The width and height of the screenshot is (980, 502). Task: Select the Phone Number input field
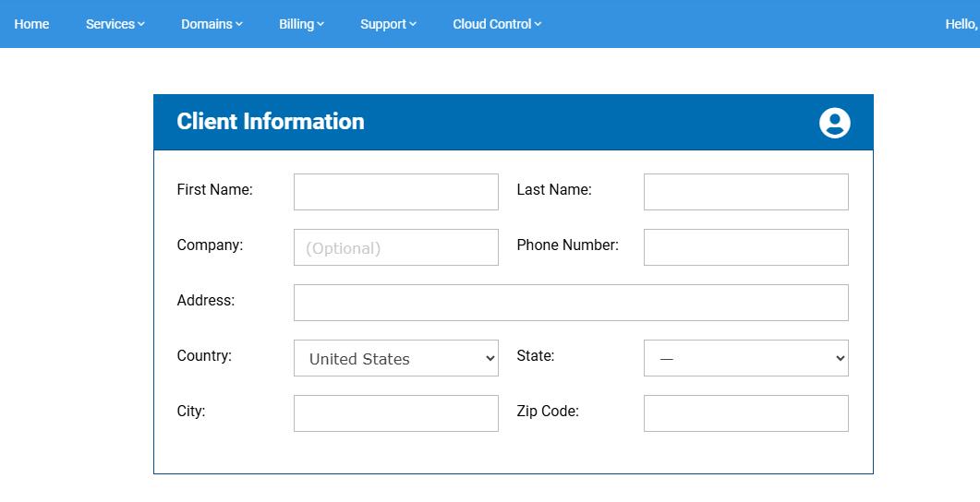click(745, 247)
